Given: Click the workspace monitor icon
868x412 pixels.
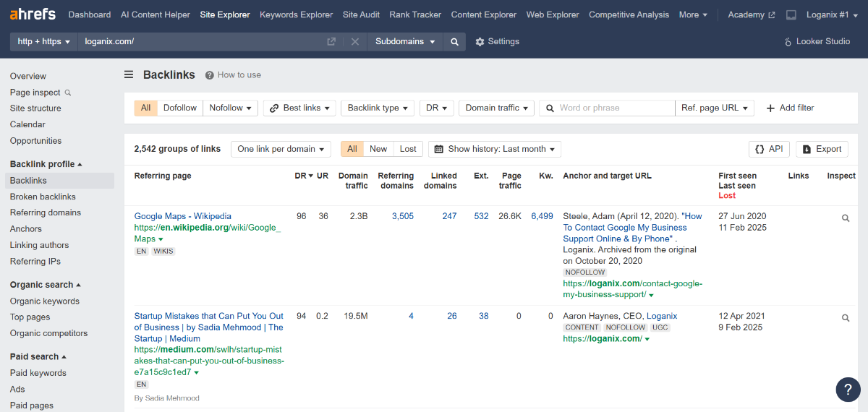Looking at the screenshot, I should coord(791,15).
